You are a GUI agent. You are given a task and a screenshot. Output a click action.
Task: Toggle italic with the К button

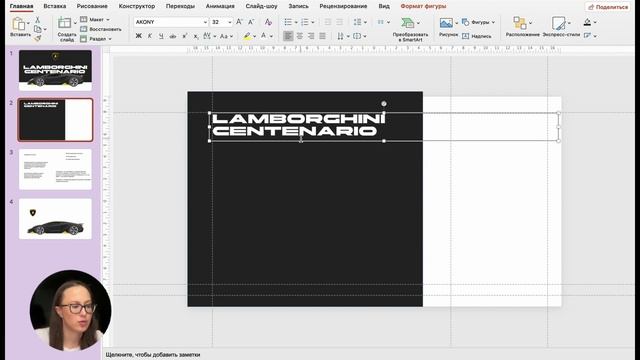[x=150, y=36]
